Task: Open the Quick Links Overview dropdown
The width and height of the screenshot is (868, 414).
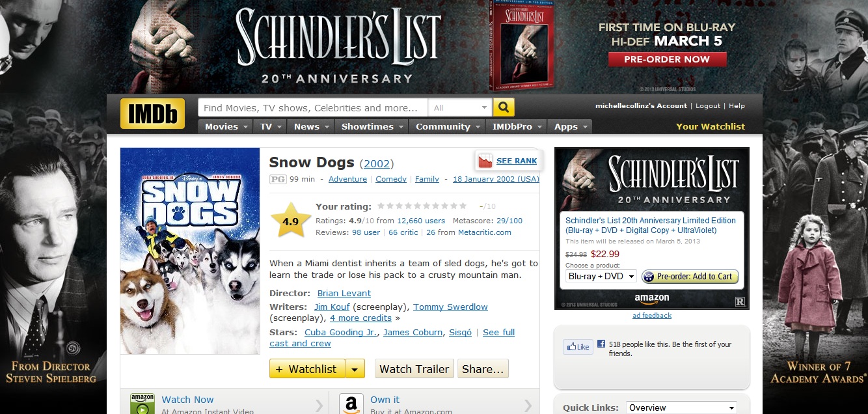Action: coord(681,408)
